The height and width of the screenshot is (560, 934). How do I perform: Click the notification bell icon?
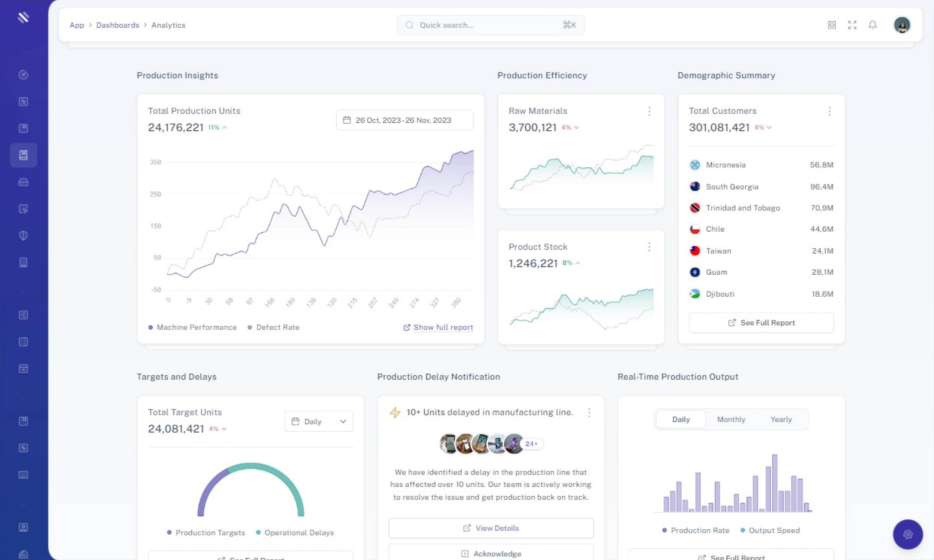point(872,25)
